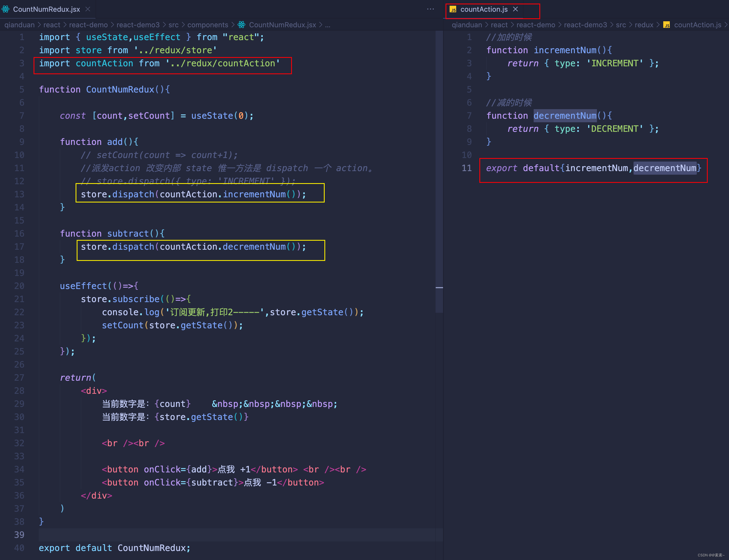729x560 pixels.
Task: Switch to the countAction.js tab
Action: (484, 9)
